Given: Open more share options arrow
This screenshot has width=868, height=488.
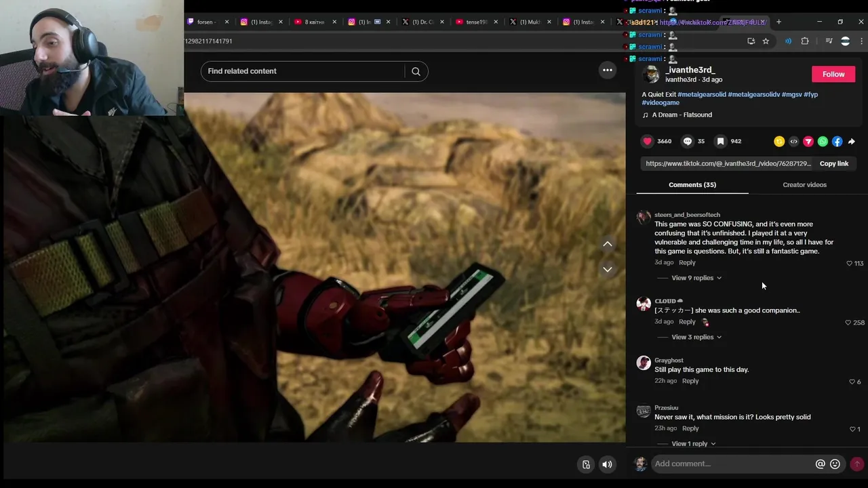Looking at the screenshot, I should click(852, 142).
